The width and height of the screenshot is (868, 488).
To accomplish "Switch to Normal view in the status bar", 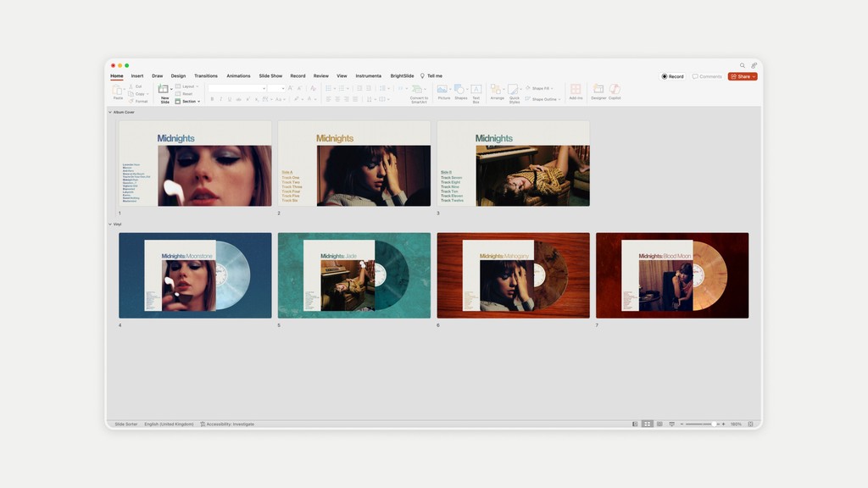I will pos(635,424).
